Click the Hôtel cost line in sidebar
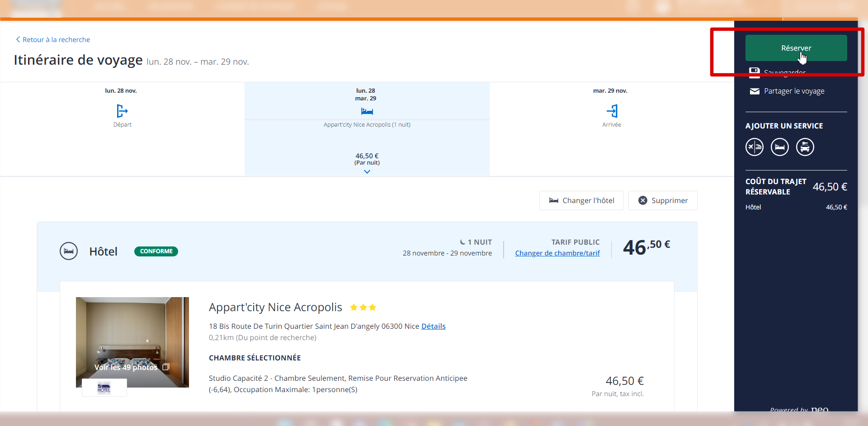The image size is (868, 426). (796, 207)
